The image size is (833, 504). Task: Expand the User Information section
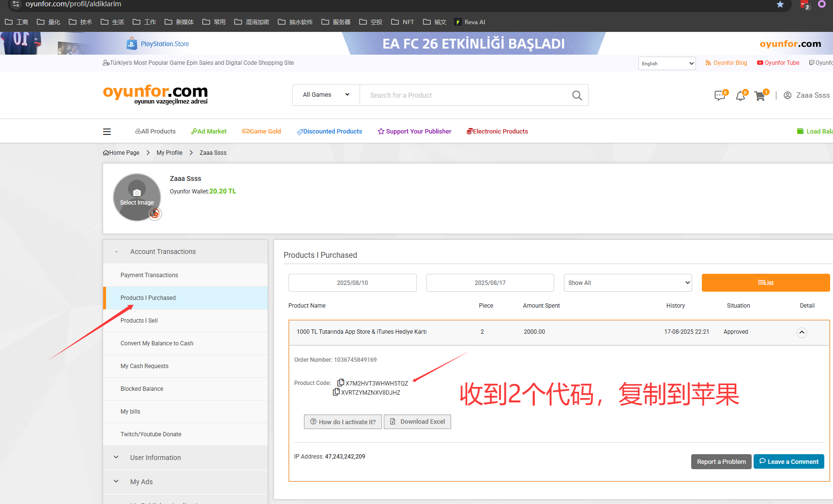click(x=185, y=458)
